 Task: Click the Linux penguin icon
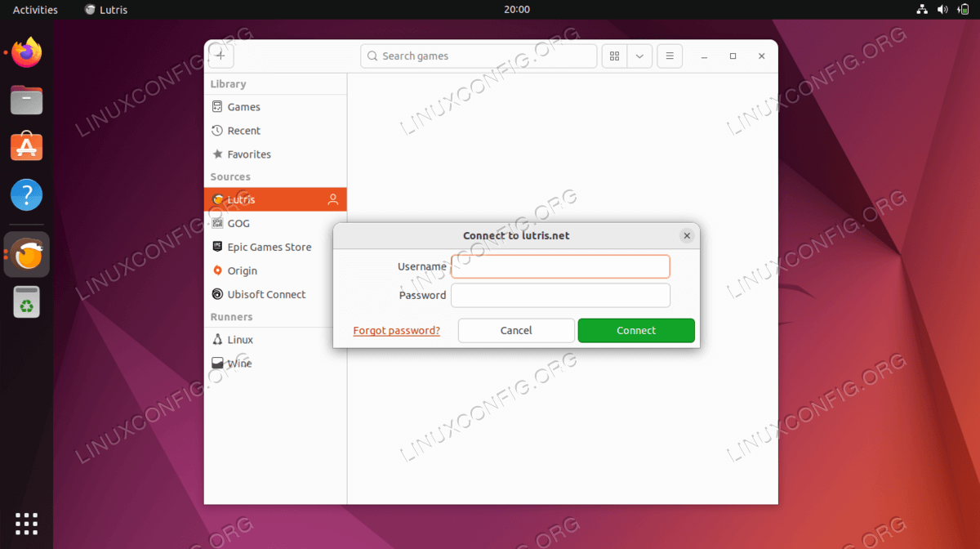pyautogui.click(x=217, y=340)
